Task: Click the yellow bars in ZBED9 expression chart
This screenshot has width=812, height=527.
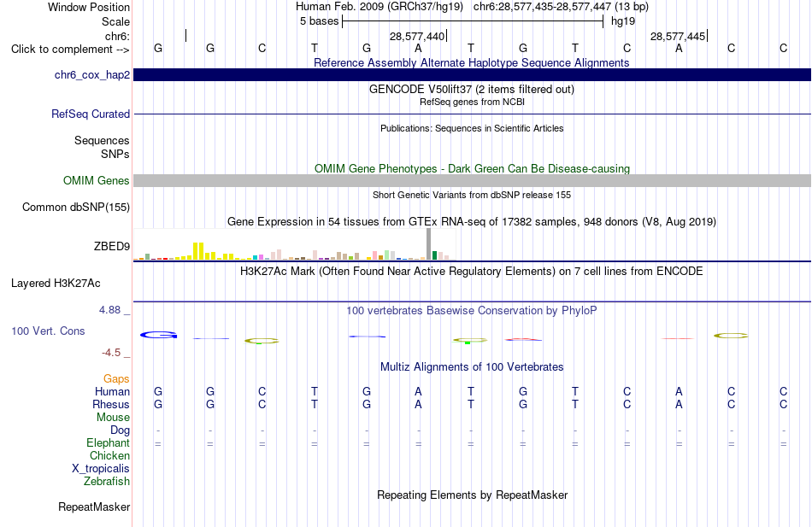Action: pyautogui.click(x=198, y=250)
